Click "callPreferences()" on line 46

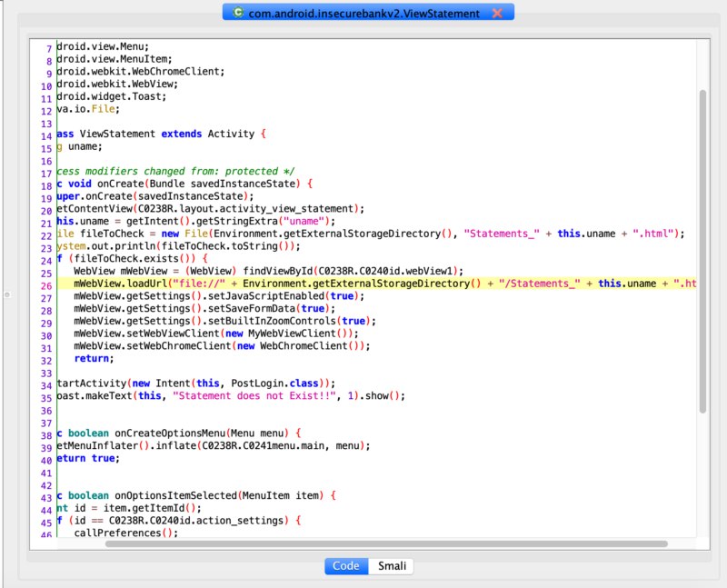tap(124, 533)
